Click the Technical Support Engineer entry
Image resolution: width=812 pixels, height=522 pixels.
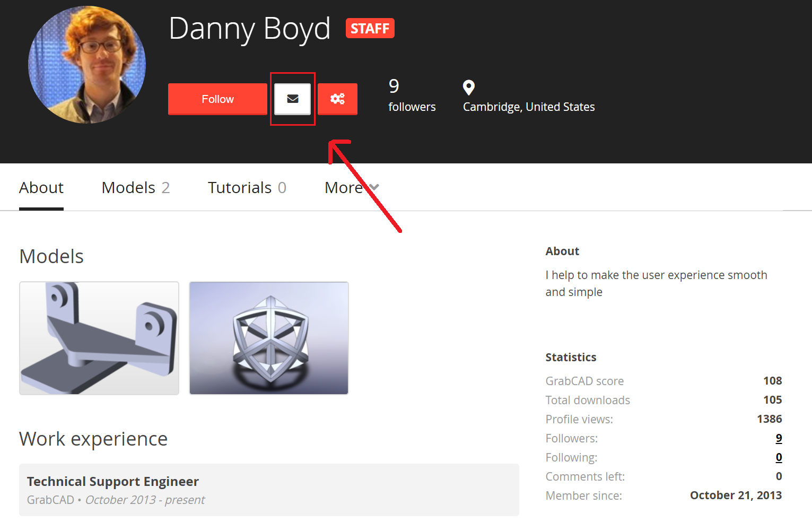113,482
